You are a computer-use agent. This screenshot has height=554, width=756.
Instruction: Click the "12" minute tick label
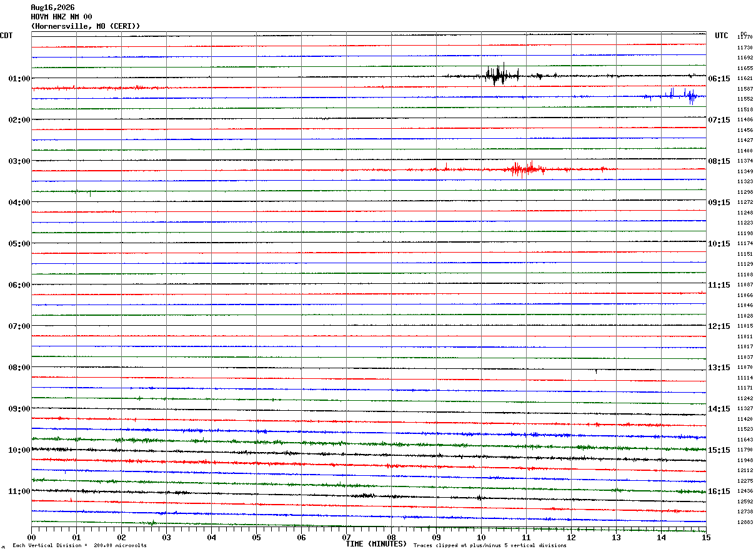[572, 537]
